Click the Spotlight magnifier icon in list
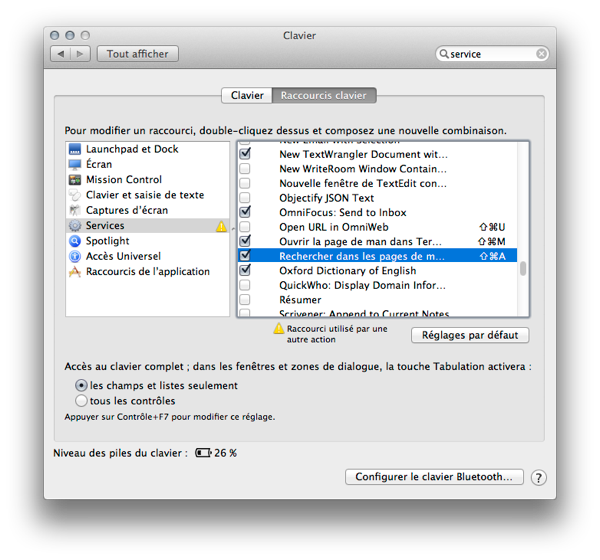 (75, 241)
